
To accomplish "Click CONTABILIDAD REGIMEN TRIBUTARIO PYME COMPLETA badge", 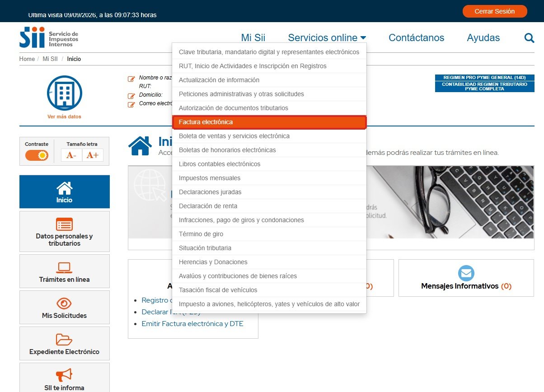I will tap(484, 87).
